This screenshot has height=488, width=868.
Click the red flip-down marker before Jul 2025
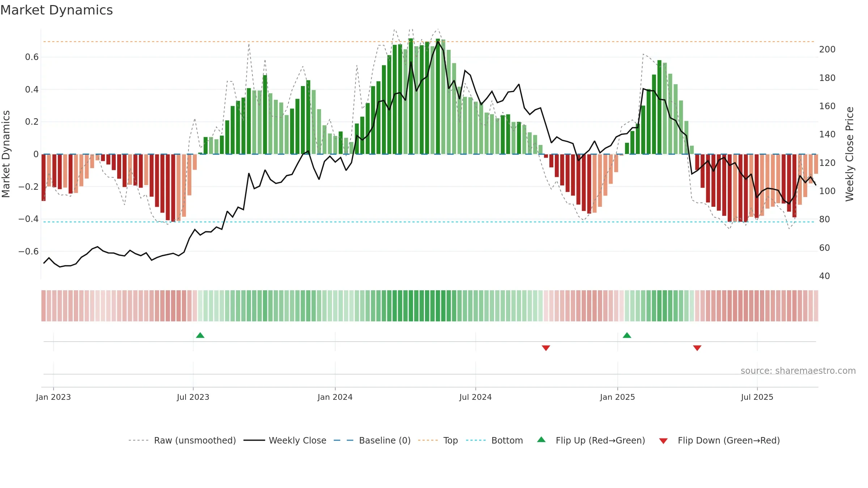tap(697, 348)
